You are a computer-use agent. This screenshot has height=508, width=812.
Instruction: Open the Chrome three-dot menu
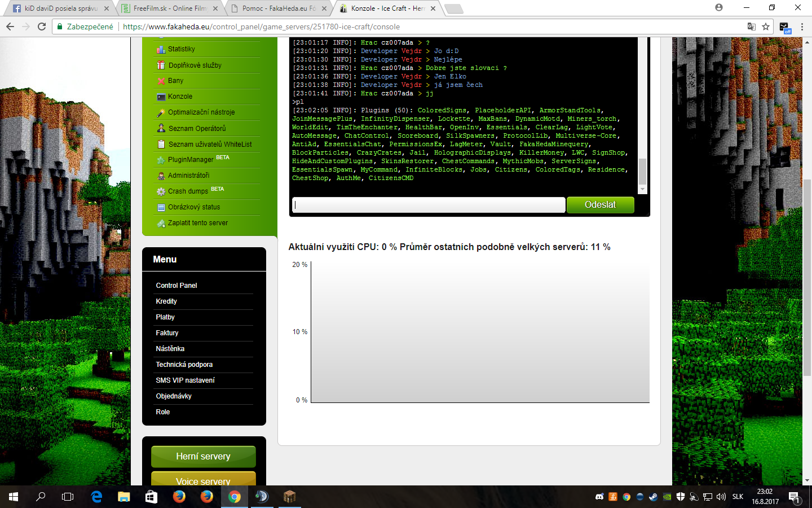[802, 27]
